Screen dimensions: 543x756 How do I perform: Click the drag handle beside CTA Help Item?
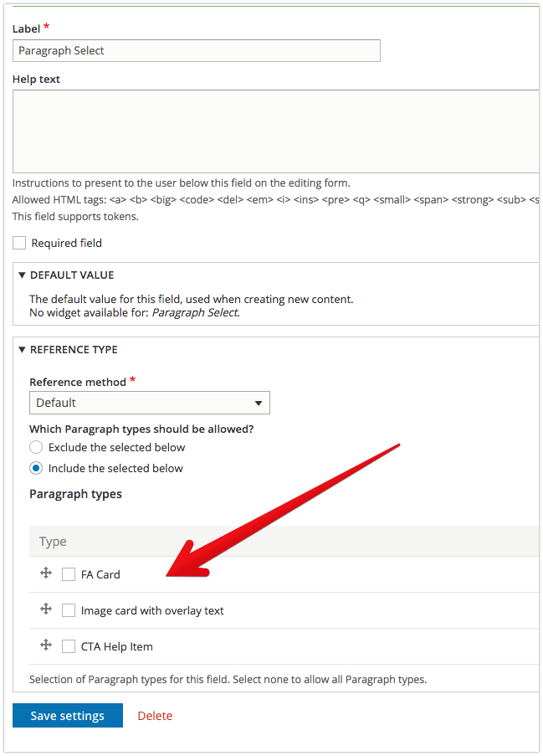(x=45, y=645)
